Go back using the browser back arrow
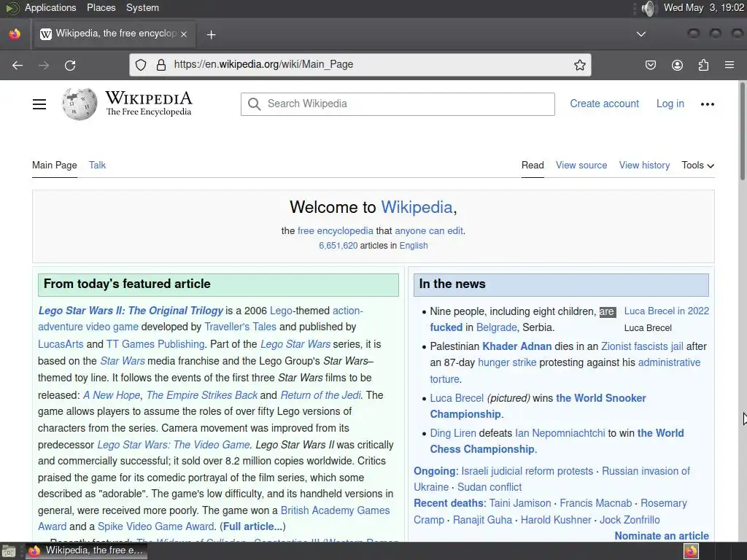 pos(18,65)
